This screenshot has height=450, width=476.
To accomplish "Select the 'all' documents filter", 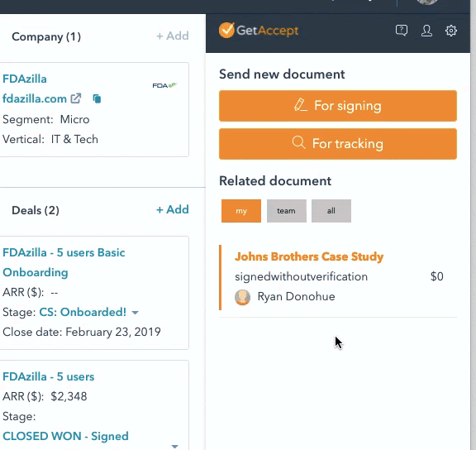I will pyautogui.click(x=331, y=211).
